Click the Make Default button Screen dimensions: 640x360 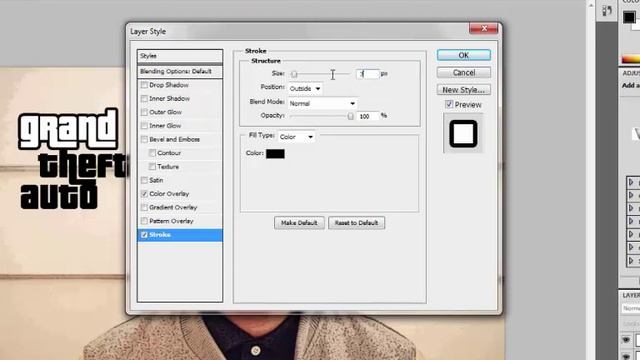coord(299,223)
